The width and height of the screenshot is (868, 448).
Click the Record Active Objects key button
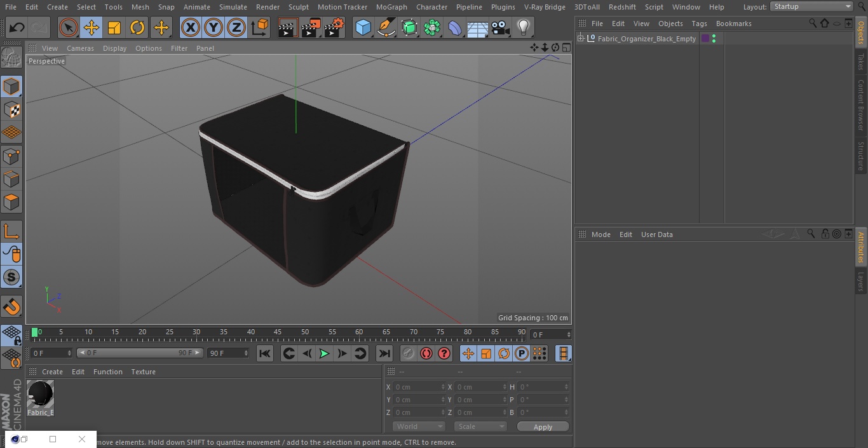(x=409, y=353)
